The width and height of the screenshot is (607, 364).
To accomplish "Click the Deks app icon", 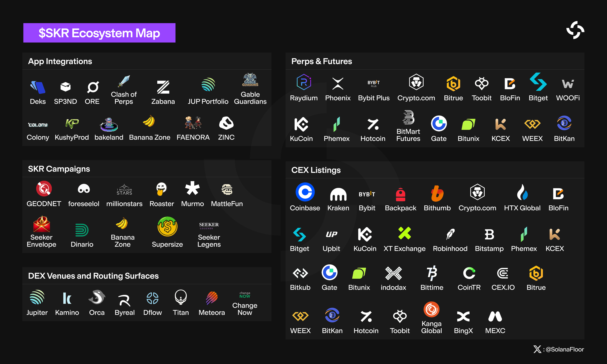I will coord(38,87).
